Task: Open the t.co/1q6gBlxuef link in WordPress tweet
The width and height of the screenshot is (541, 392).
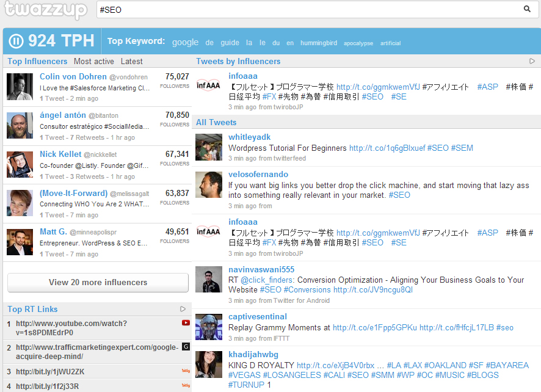Action: coord(387,148)
